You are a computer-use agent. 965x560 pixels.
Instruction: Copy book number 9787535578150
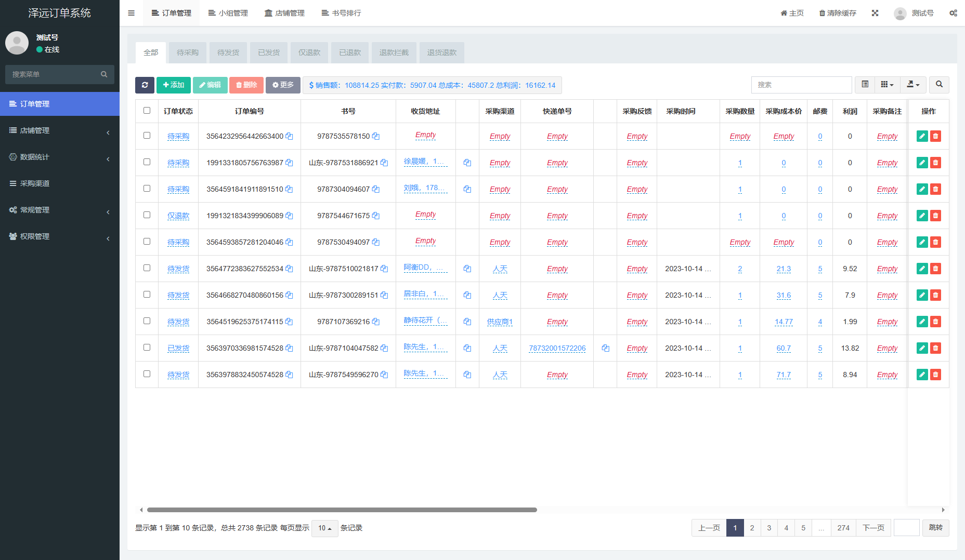coord(375,136)
